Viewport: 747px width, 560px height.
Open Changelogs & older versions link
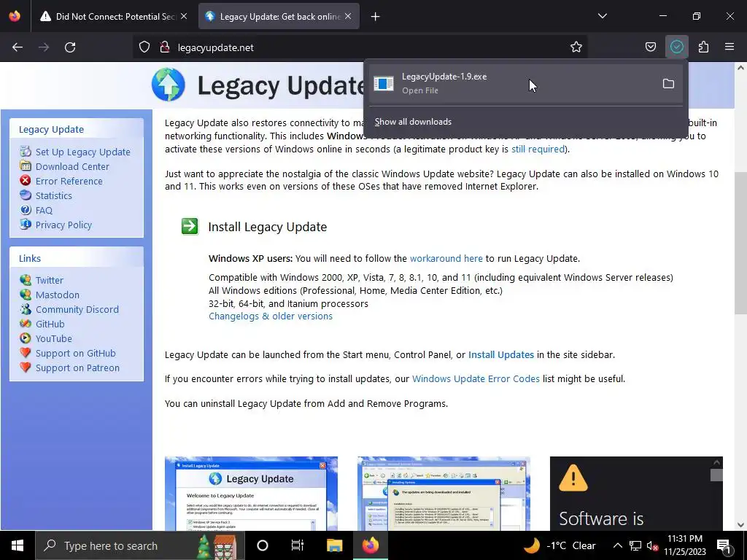point(271,316)
